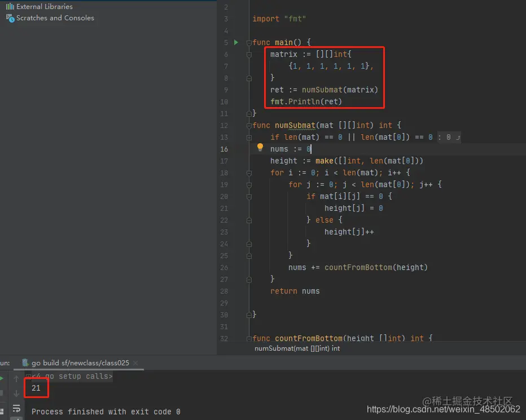Click 'Process finished with exit code 0' text
Screen dimensions: 526x420
click(x=106, y=412)
